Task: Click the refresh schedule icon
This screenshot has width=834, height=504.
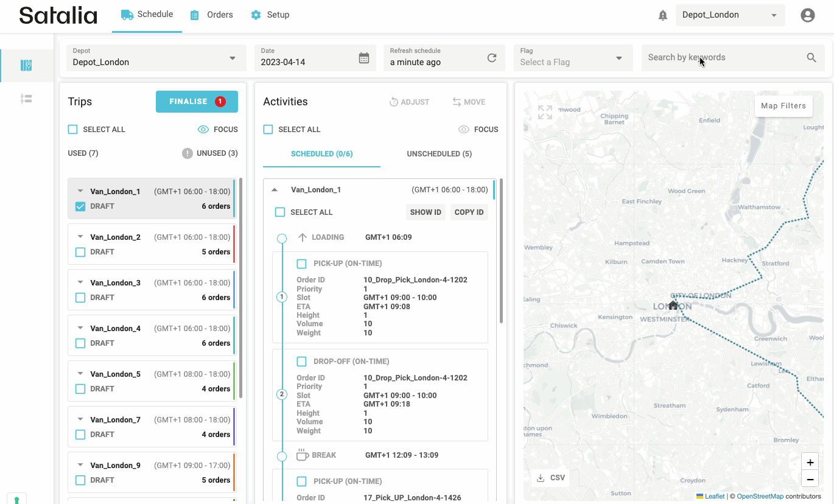Action: (492, 58)
